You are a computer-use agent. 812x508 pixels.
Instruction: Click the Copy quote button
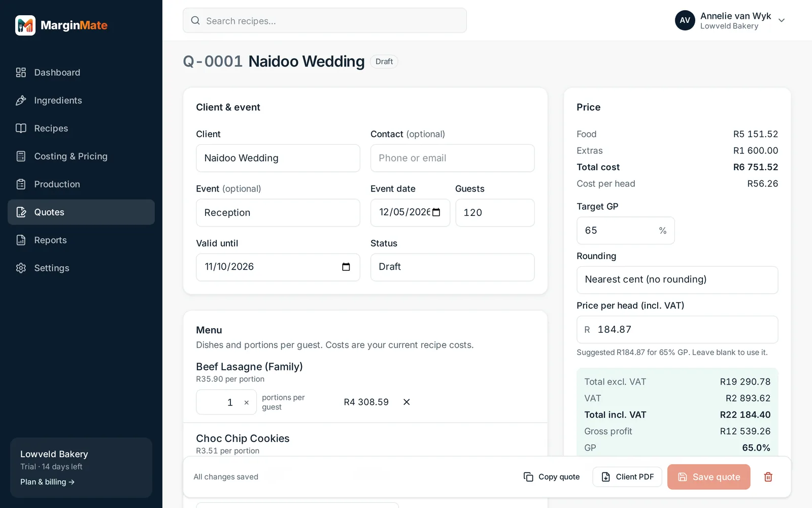coord(552,477)
